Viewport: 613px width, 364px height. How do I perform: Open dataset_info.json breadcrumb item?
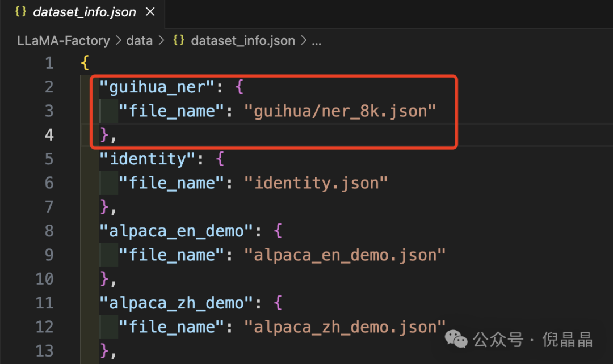pyautogui.click(x=243, y=41)
